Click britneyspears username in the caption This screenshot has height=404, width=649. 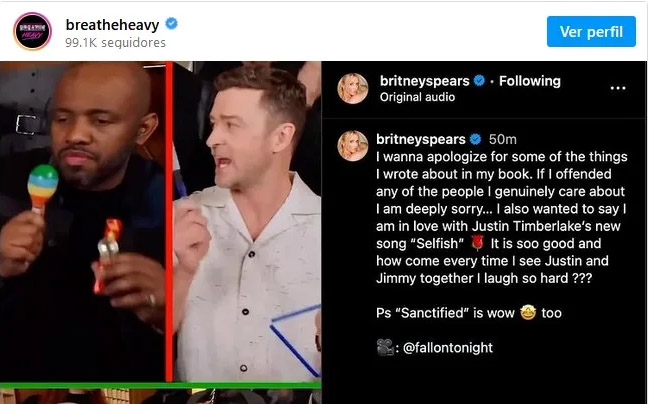[421, 139]
